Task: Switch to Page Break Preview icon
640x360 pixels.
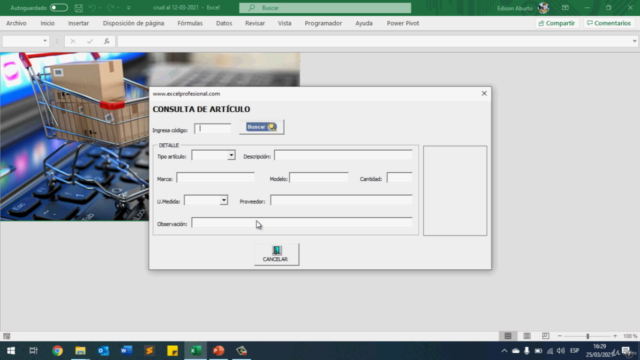Action: 545,336
